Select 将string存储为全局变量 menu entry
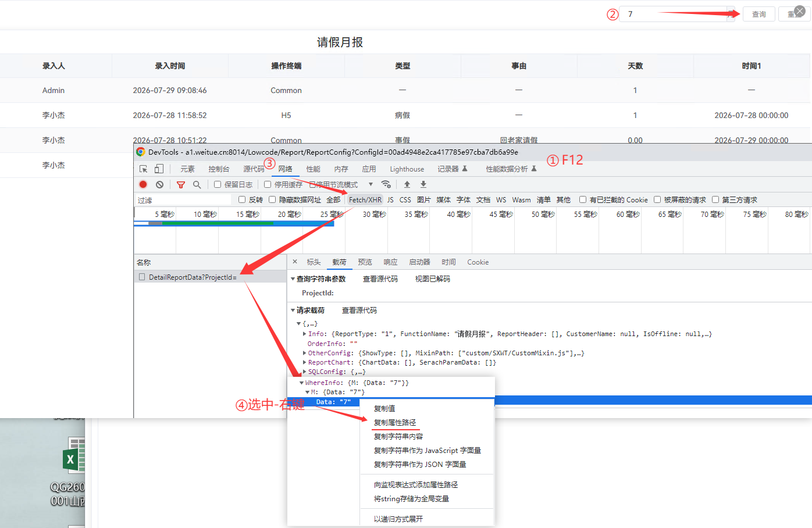 click(411, 498)
